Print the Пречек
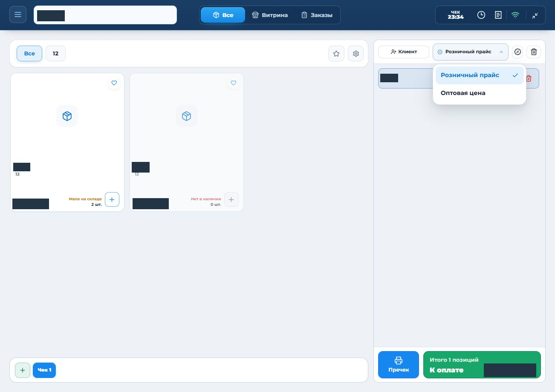Screen dimensions: 555x392 pos(399,365)
